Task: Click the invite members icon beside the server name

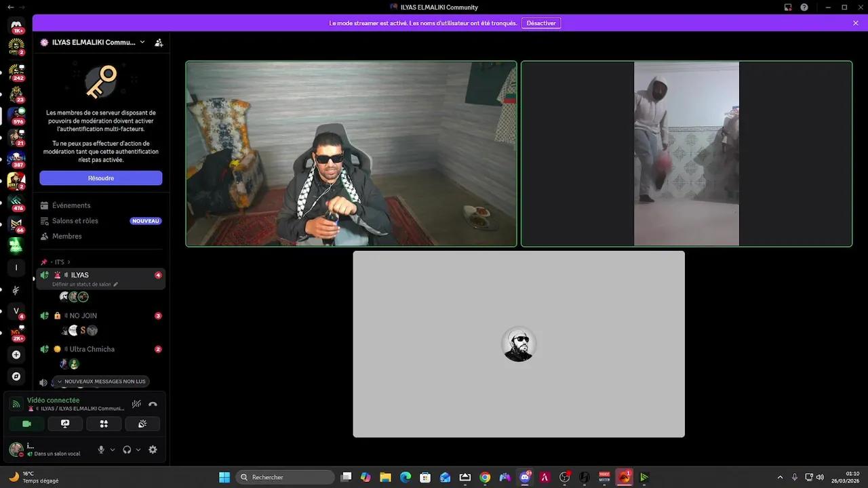Action: tap(159, 42)
